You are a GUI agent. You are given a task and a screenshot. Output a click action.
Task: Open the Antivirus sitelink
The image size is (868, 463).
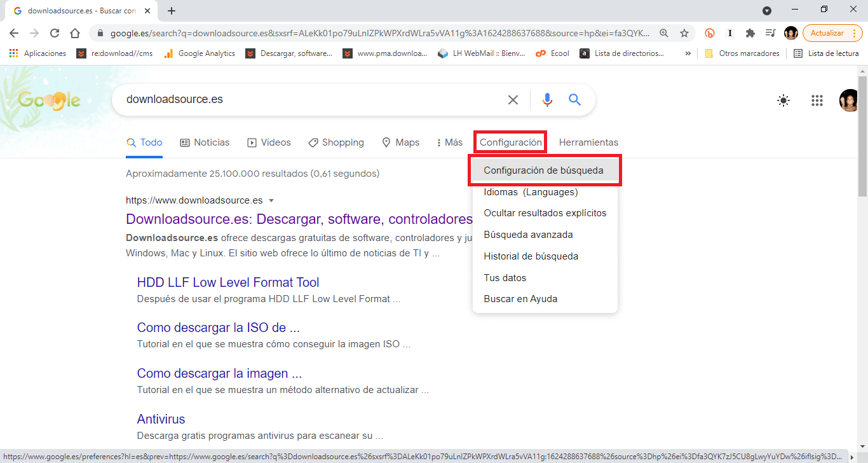point(161,419)
